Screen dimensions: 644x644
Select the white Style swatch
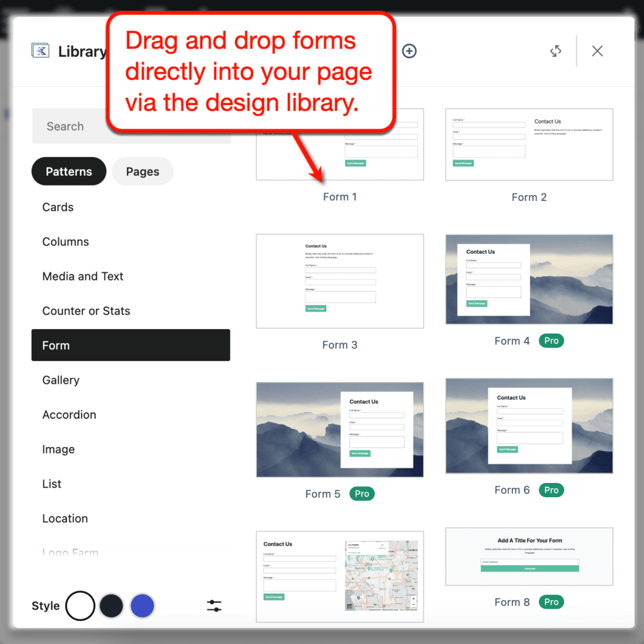coord(80,605)
